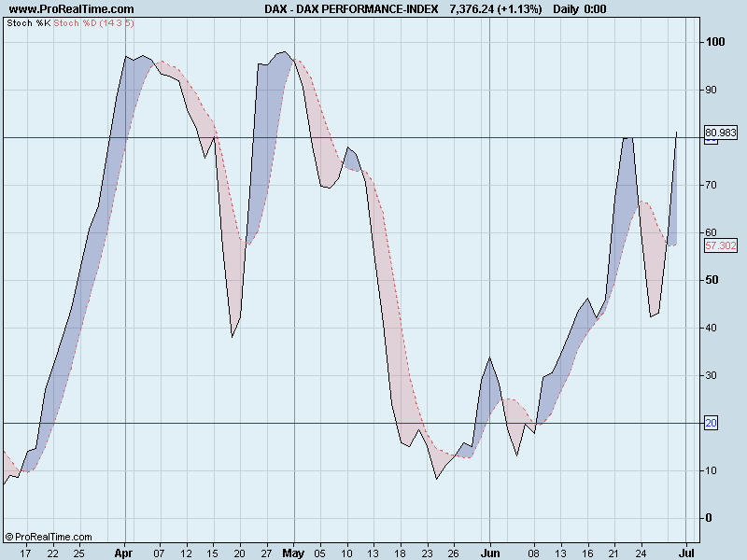
Task: Click the 57.302 value marker on right axis
Action: (720, 245)
